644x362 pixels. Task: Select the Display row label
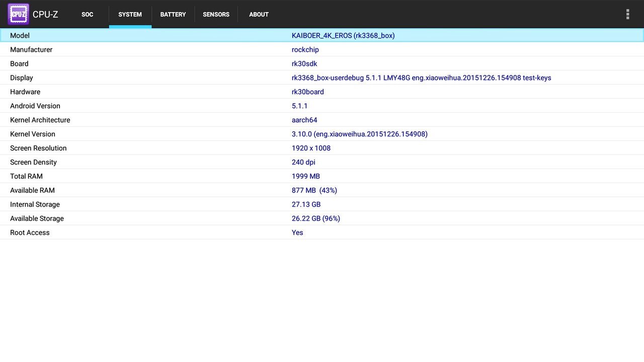pos(22,78)
